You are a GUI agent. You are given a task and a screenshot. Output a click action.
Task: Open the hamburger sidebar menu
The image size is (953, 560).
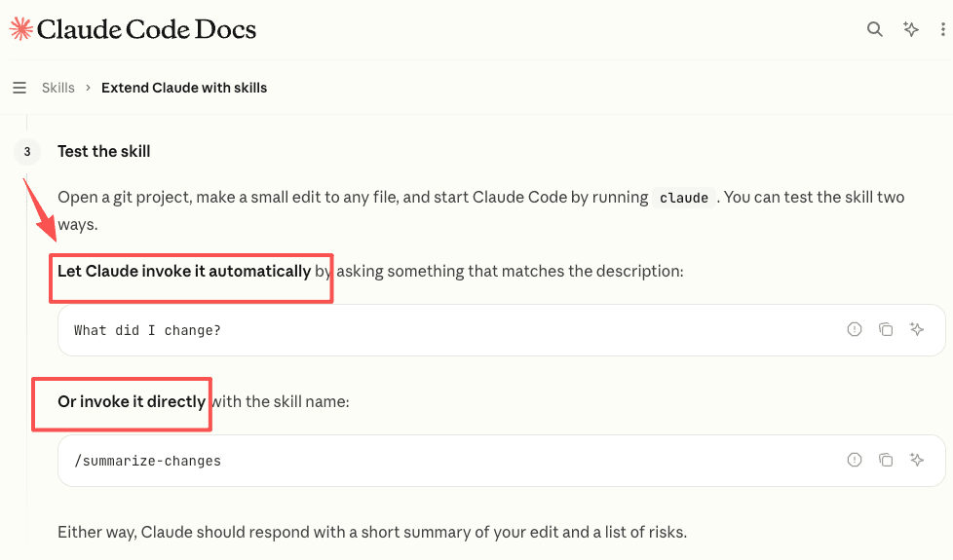[x=19, y=88]
